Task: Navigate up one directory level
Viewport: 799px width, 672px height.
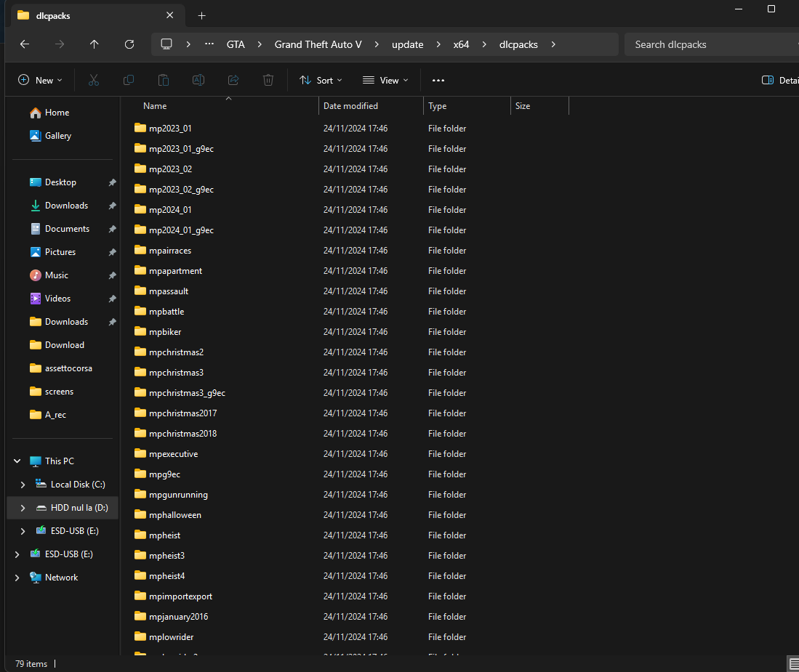Action: pos(95,44)
